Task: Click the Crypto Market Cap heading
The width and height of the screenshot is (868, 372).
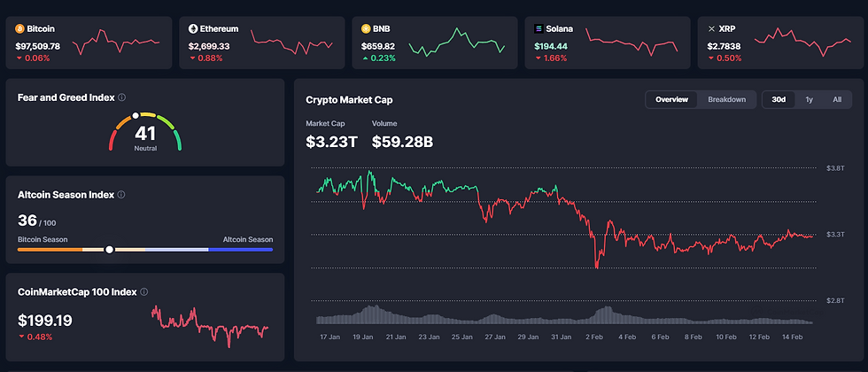Action: tap(349, 99)
